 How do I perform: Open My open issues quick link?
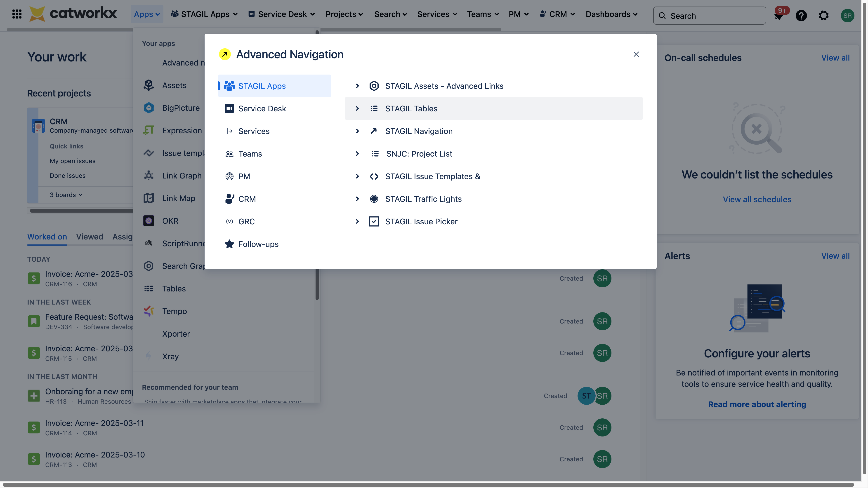tap(72, 161)
